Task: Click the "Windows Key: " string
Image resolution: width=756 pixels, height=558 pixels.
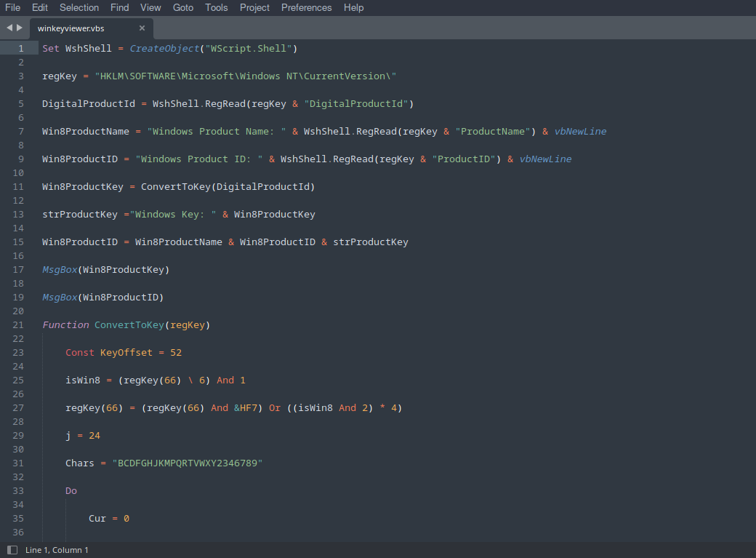Action: pyautogui.click(x=172, y=215)
